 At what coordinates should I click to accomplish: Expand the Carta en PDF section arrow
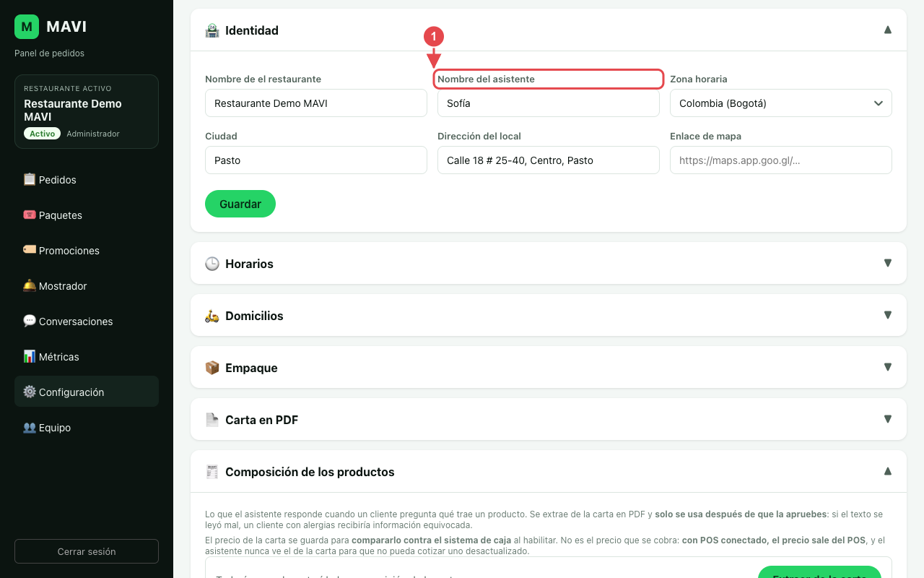(x=888, y=419)
